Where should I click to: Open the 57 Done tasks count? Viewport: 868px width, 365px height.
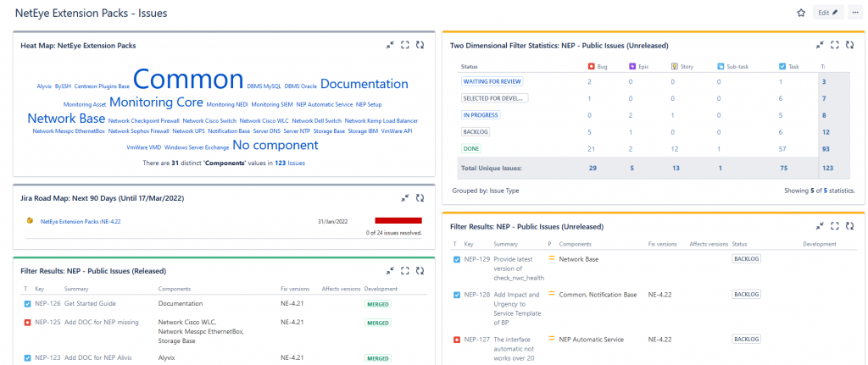tap(782, 149)
